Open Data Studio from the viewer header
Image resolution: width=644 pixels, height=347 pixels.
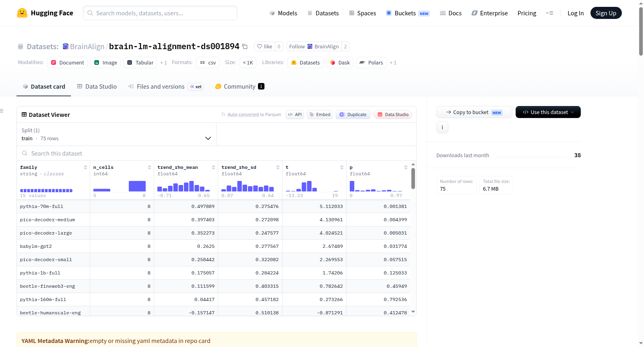(393, 114)
